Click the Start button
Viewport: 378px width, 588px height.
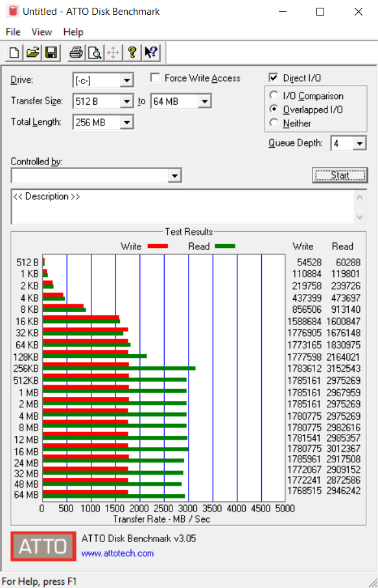coord(340,175)
